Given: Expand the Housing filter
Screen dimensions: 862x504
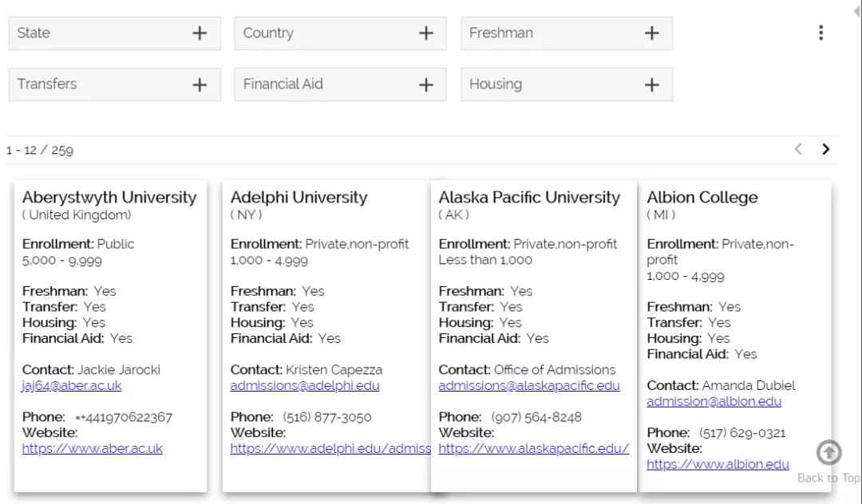Looking at the screenshot, I should [x=652, y=85].
